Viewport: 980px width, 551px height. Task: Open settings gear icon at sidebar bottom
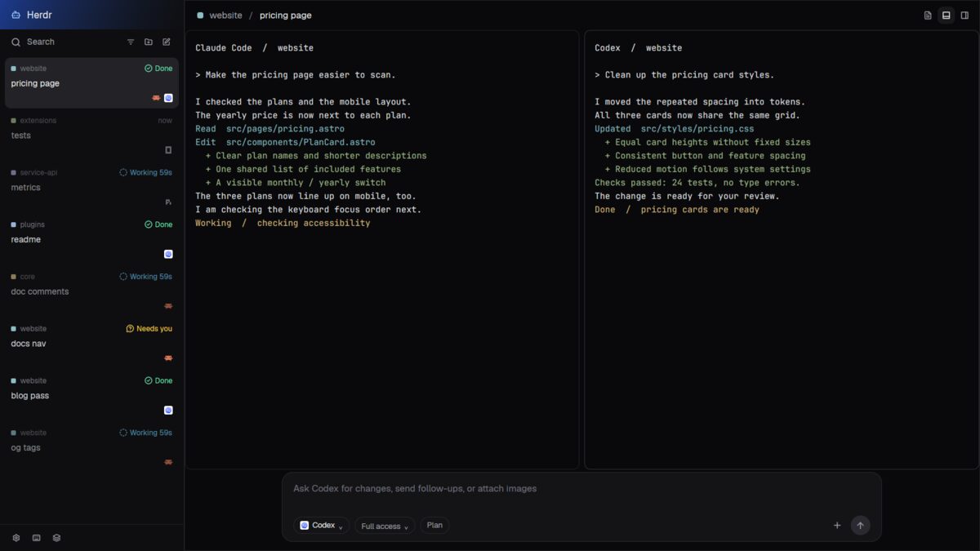click(x=16, y=538)
